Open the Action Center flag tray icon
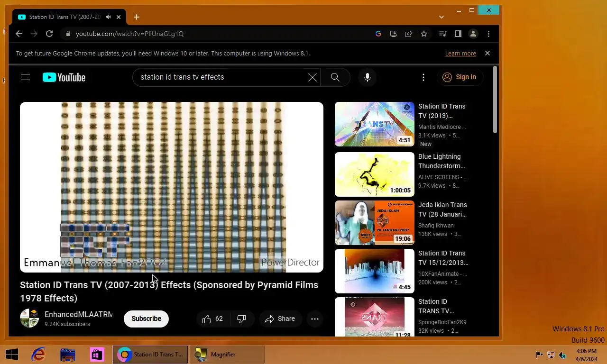The image size is (607, 364). click(539, 355)
